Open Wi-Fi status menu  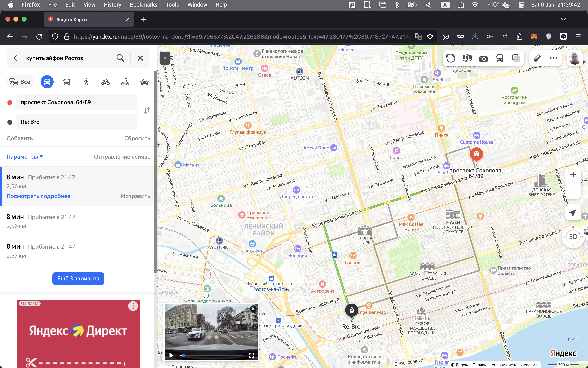coord(475,5)
